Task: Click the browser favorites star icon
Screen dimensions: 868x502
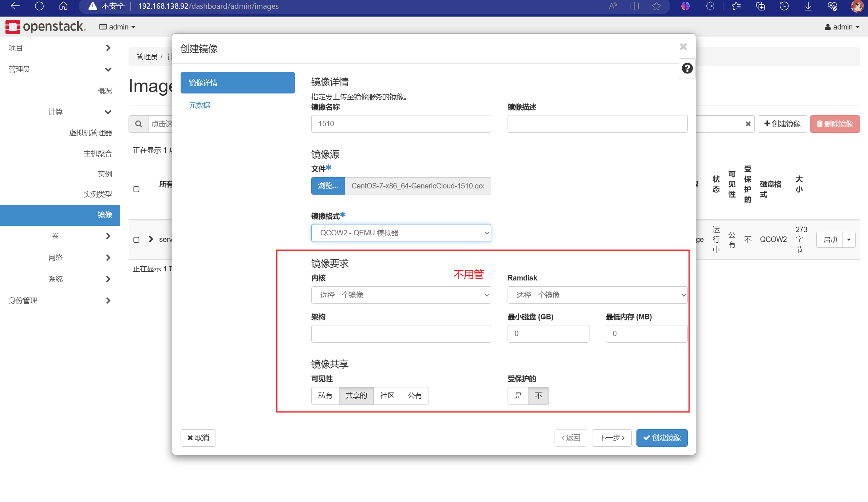Action: 656,6
